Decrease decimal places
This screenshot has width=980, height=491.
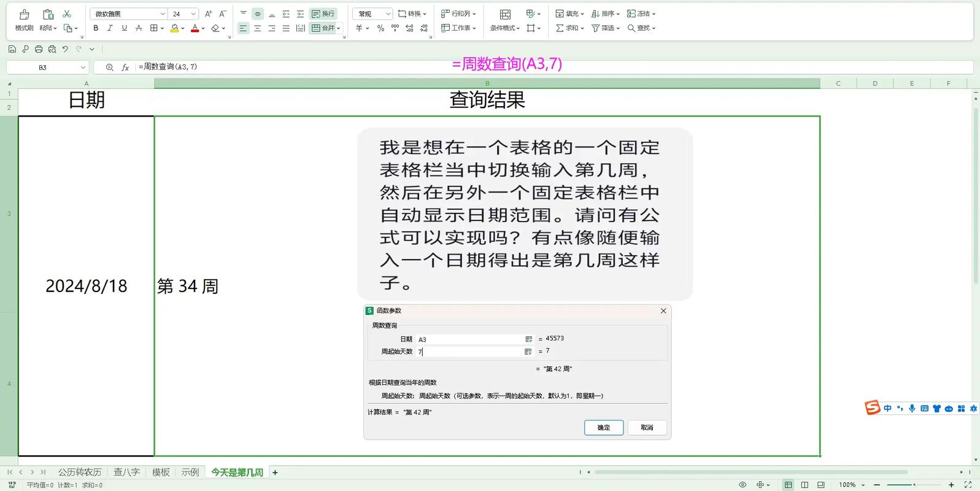423,28
